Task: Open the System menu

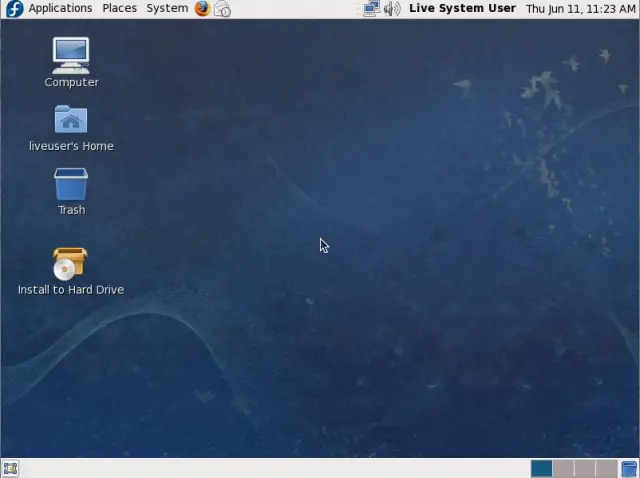Action: point(167,8)
